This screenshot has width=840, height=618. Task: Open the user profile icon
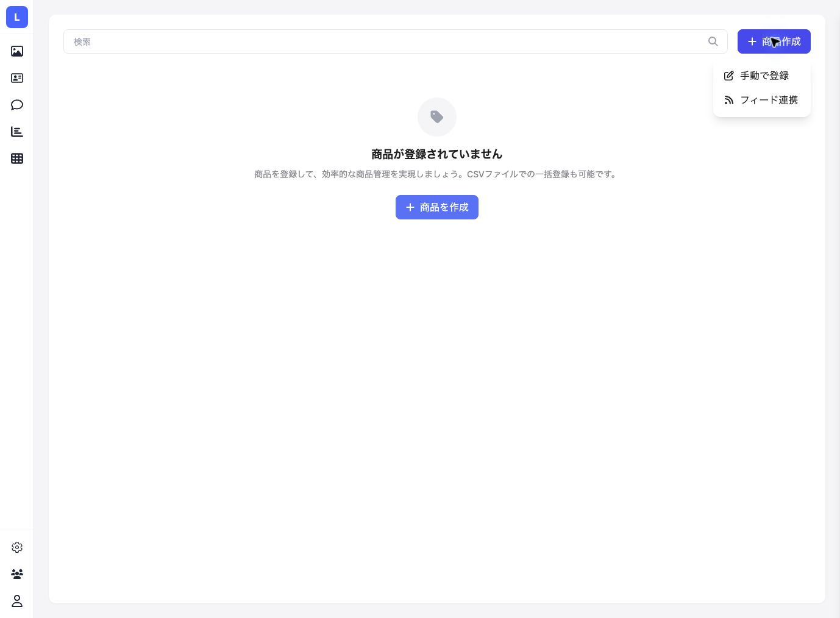pyautogui.click(x=17, y=601)
